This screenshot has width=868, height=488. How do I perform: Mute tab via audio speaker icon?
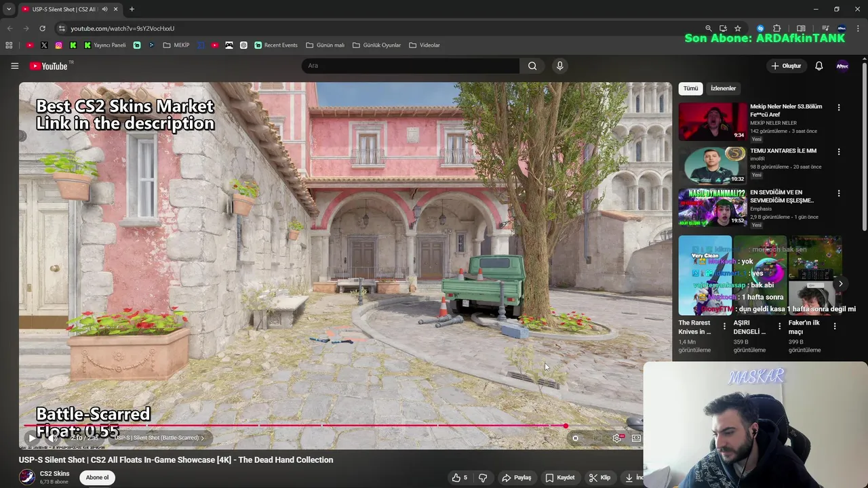tap(104, 9)
